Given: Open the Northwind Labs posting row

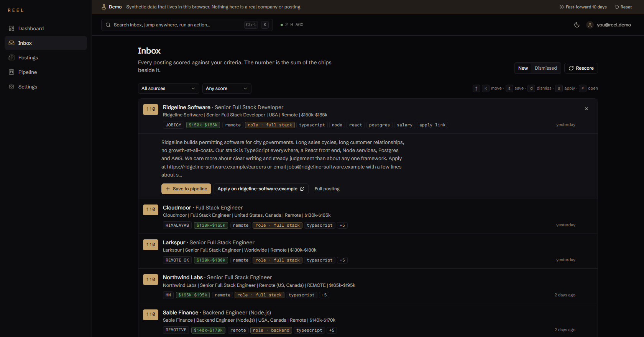Looking at the screenshot, I should [368, 286].
